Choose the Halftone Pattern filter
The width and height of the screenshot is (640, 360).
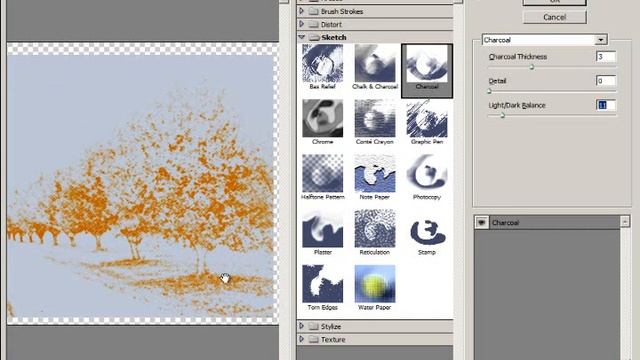(322, 173)
